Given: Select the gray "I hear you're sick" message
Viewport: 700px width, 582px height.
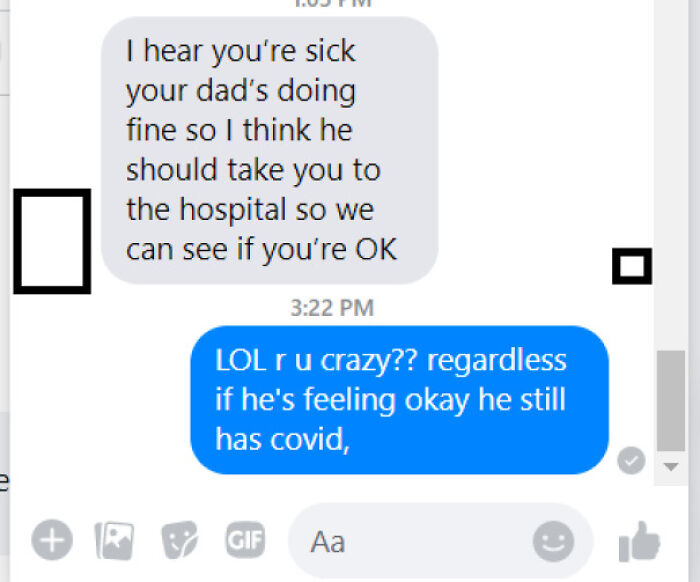Looking at the screenshot, I should point(269,150).
